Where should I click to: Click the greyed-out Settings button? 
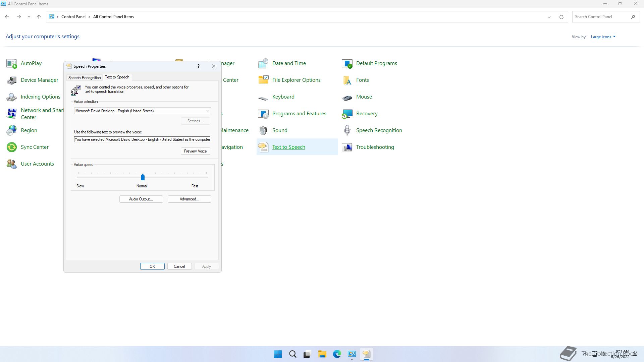pos(196,121)
